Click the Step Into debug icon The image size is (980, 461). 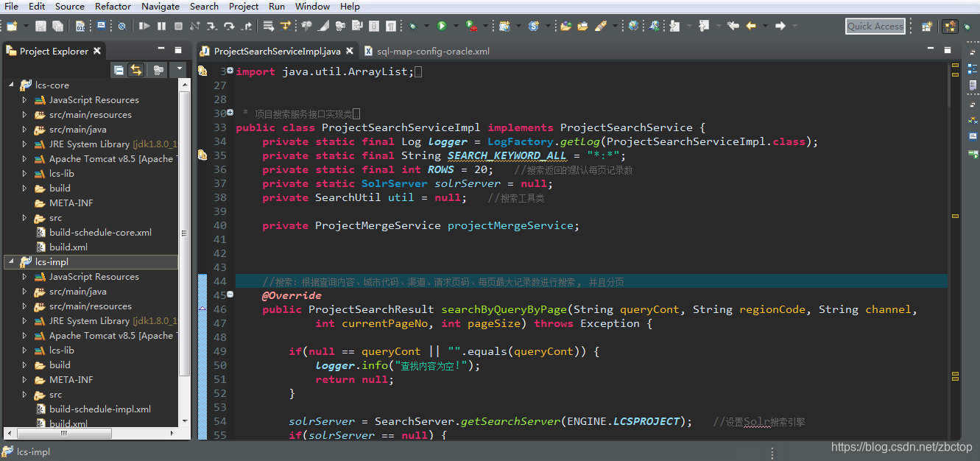pos(211,26)
